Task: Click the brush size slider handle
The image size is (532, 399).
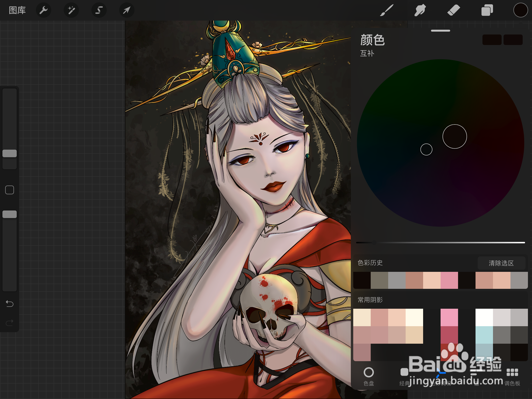Action: click(x=10, y=153)
